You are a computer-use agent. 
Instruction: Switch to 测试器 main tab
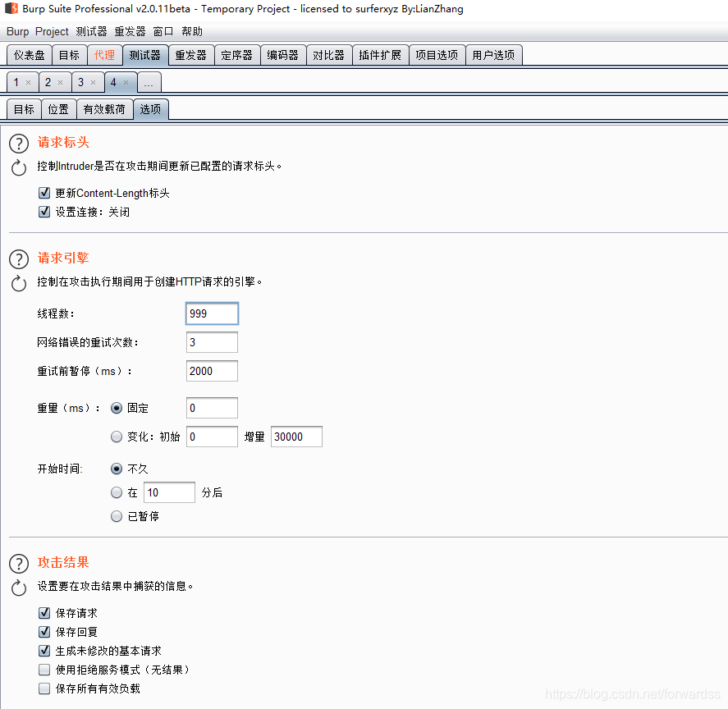[x=144, y=55]
